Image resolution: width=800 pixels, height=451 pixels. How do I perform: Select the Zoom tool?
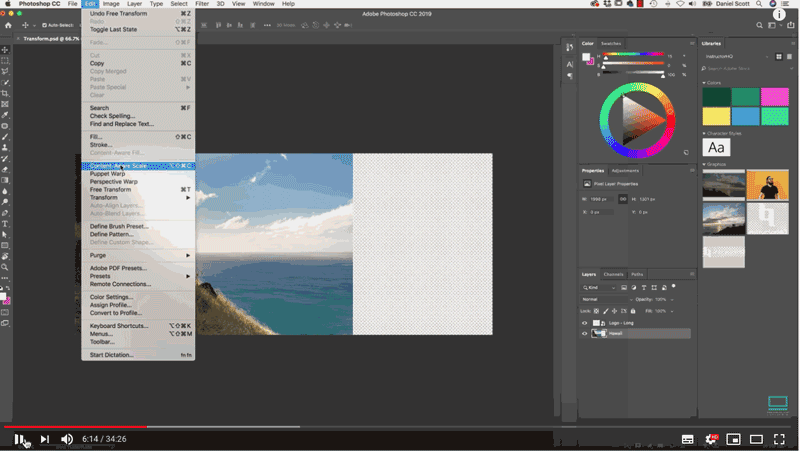pos(5,267)
